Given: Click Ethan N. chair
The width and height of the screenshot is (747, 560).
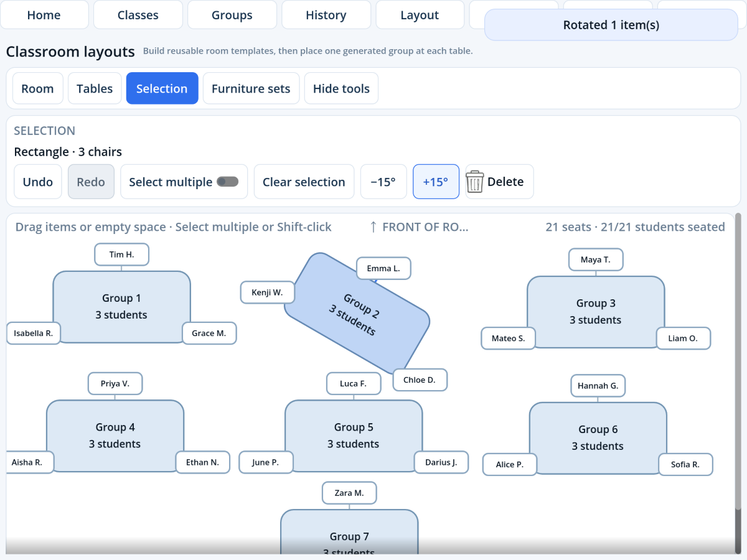Looking at the screenshot, I should coord(203,462).
